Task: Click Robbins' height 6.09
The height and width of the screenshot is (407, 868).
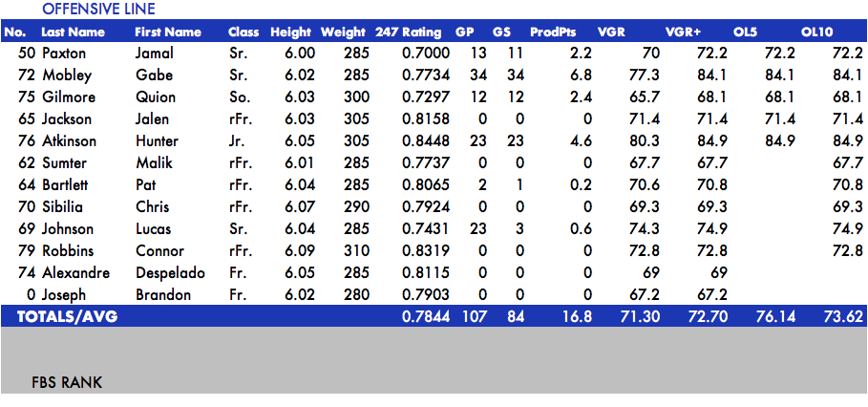Action: 300,251
